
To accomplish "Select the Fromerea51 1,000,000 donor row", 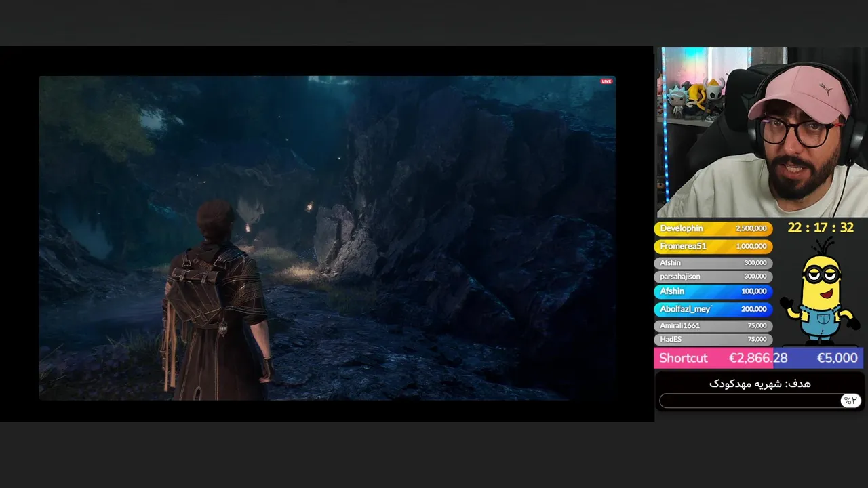I will (713, 247).
